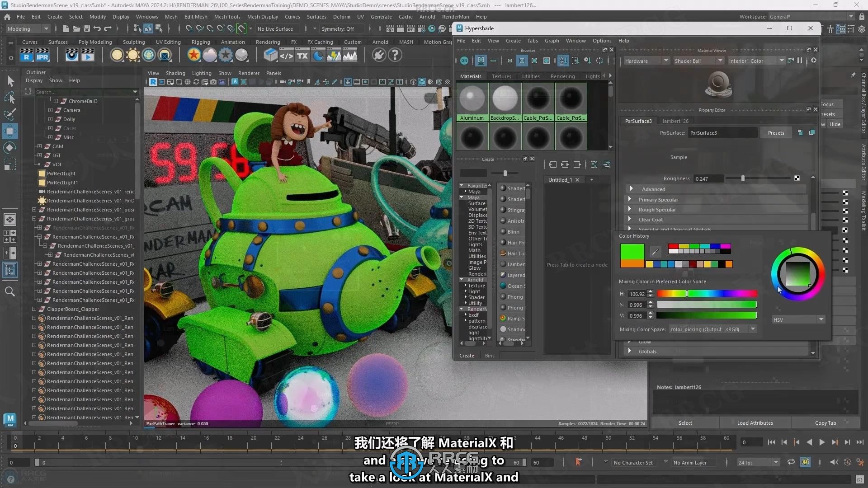Choose the Rotate tool in toolbox
Screen dimensions: 868x488
point(10,148)
